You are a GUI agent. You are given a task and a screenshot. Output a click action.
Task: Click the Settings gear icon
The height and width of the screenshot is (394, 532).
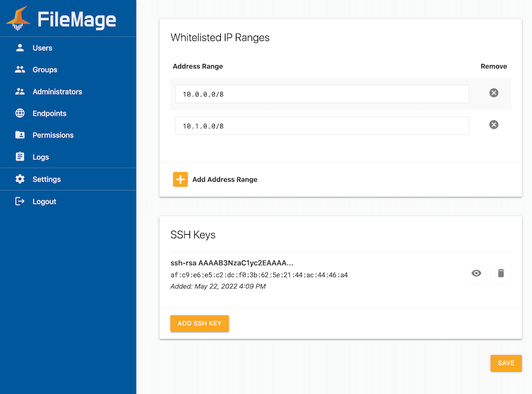pos(20,179)
